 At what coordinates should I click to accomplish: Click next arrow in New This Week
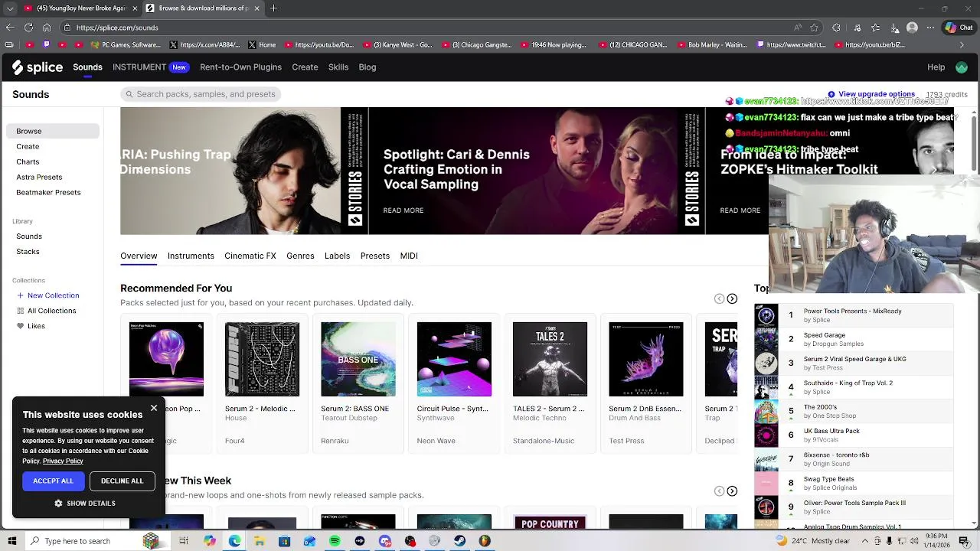pyautogui.click(x=732, y=491)
